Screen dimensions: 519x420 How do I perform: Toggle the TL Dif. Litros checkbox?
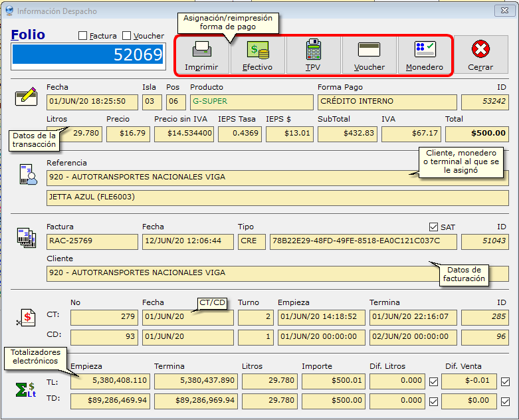(x=433, y=381)
